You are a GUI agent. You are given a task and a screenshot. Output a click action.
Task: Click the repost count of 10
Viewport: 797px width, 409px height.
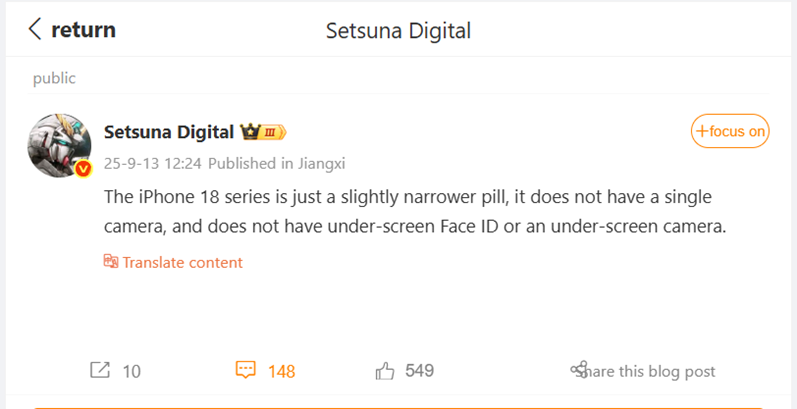click(132, 371)
